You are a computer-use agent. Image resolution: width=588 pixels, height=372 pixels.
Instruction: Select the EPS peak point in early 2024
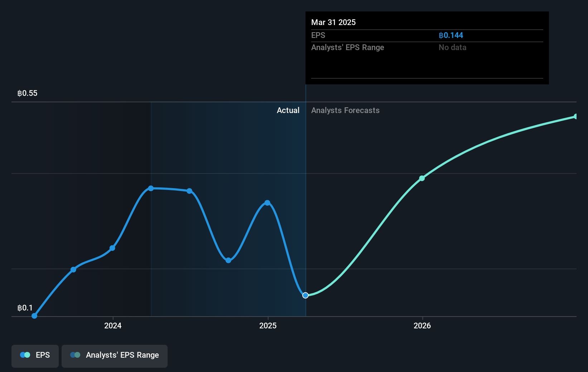[x=151, y=188]
